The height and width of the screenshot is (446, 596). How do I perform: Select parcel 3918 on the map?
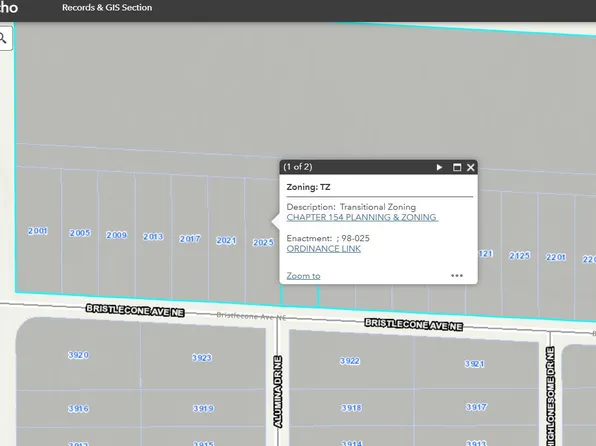[x=351, y=408]
